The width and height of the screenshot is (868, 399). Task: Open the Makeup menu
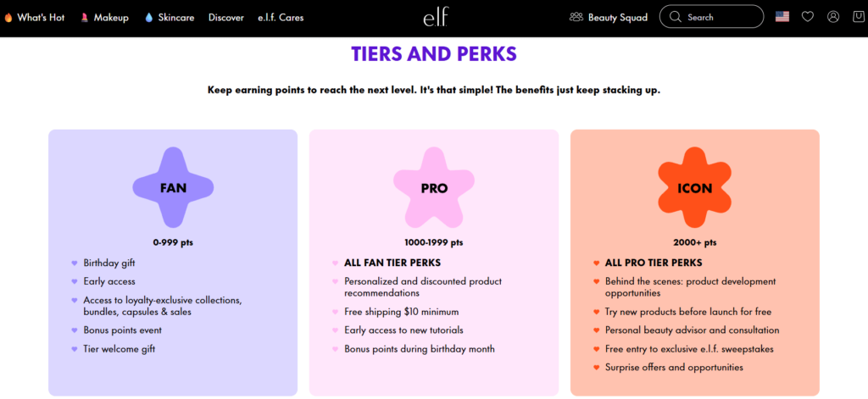click(x=111, y=17)
